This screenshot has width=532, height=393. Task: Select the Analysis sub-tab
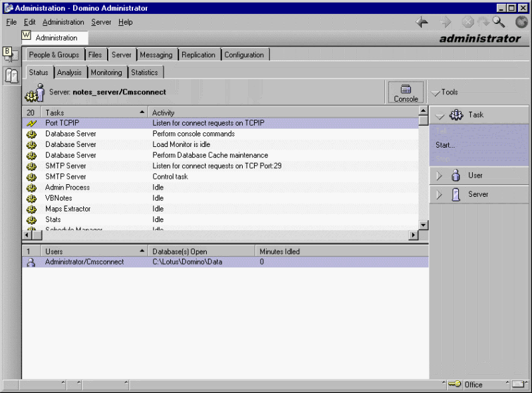click(x=70, y=72)
